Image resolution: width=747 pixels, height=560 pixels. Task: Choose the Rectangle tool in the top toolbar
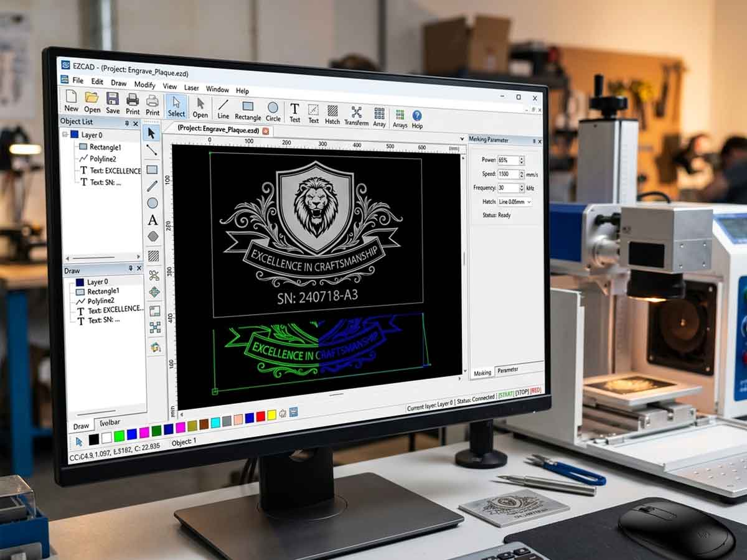pos(248,110)
